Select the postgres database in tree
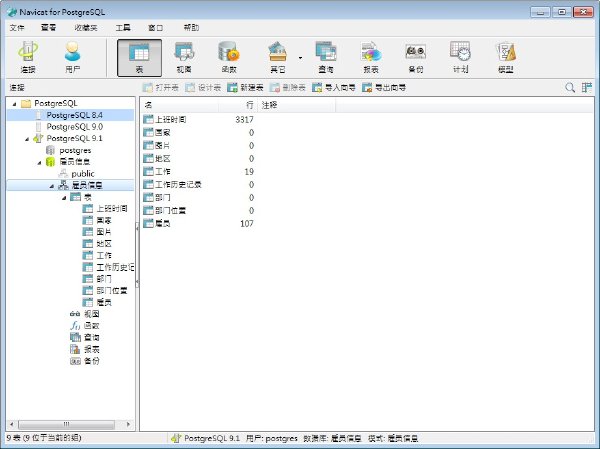The width and height of the screenshot is (600, 449). (x=75, y=150)
